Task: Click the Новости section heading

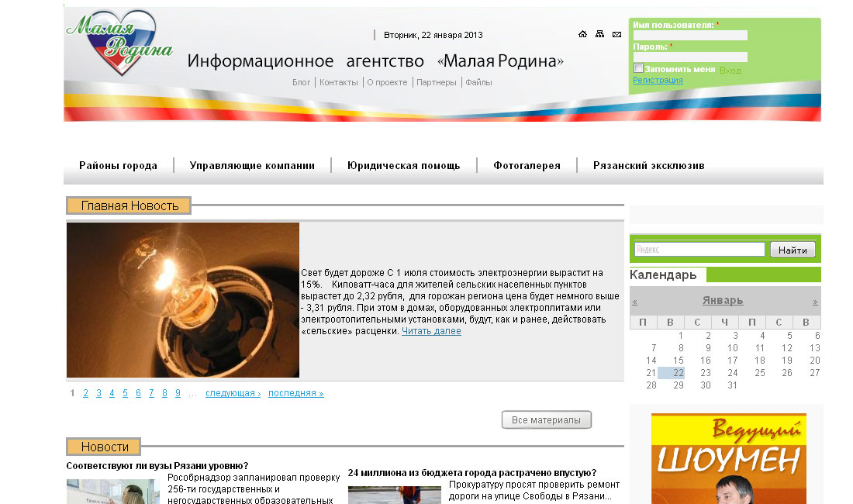Action: [x=105, y=447]
